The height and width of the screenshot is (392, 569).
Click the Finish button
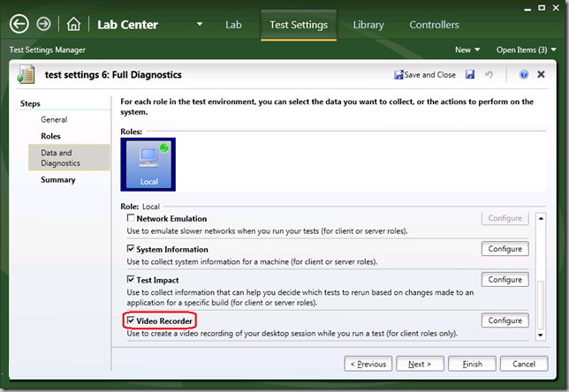472,364
